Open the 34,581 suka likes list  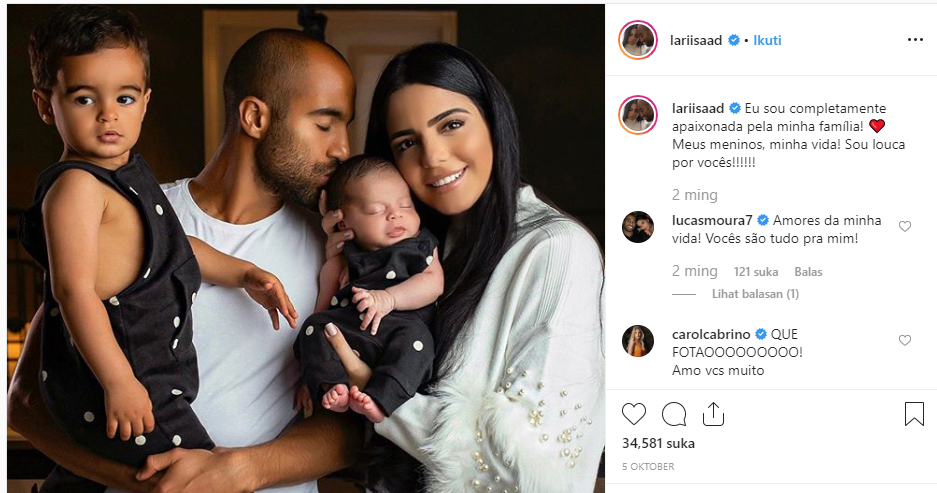coord(658,443)
